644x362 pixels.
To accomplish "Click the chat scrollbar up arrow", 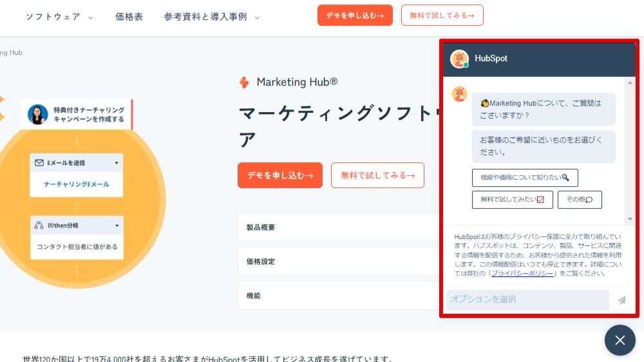I will (x=630, y=82).
